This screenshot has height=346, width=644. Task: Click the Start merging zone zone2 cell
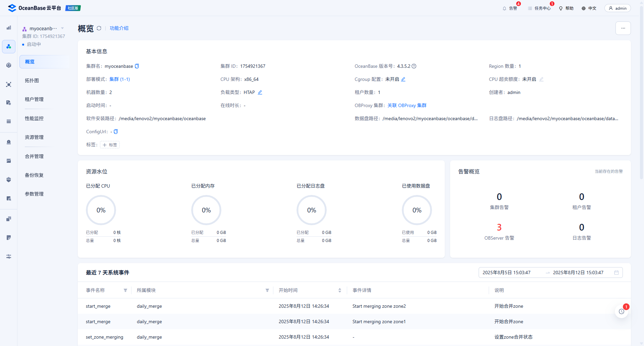[x=379, y=306]
